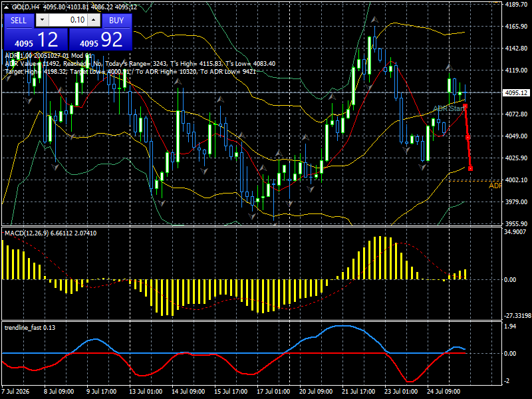This screenshot has height=399, width=532.
Task: Click the 15 Jul 17:00 time label
Action: (231, 392)
